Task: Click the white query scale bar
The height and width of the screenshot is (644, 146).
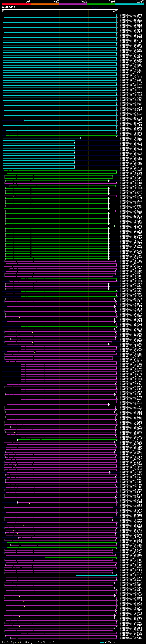Action: pos(60,10)
